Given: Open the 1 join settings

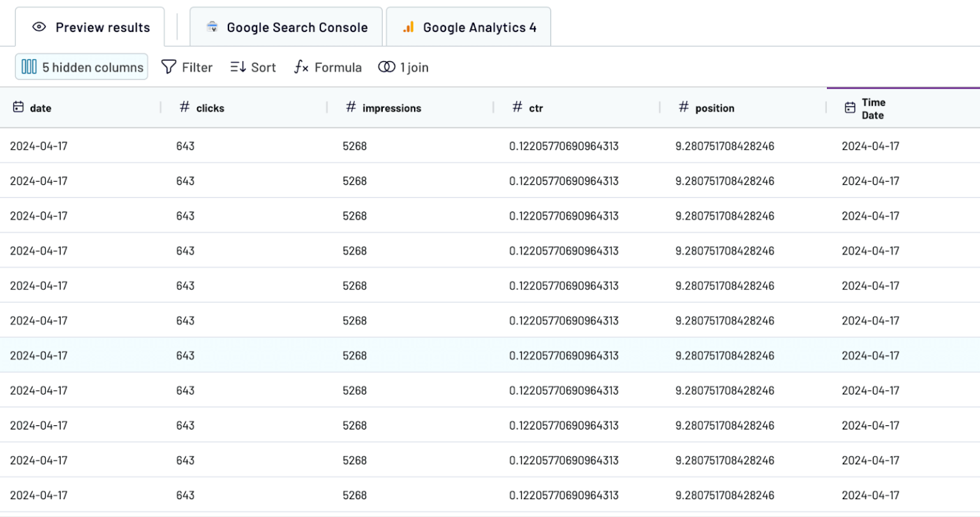Looking at the screenshot, I should 403,66.
